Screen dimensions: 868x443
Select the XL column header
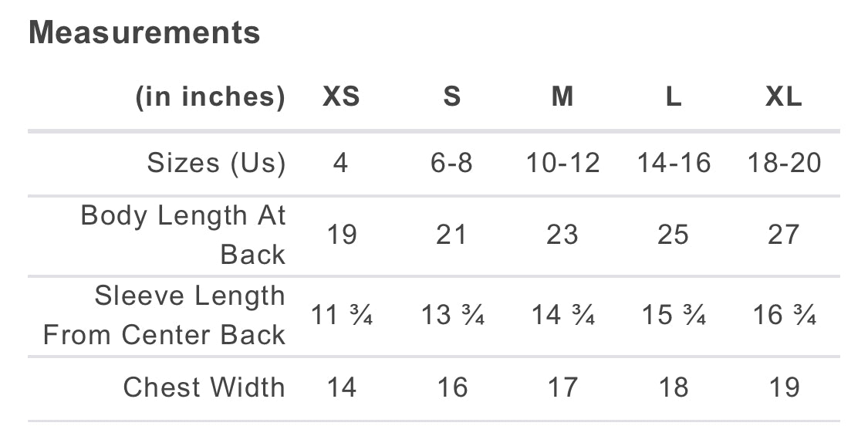pyautogui.click(x=784, y=96)
